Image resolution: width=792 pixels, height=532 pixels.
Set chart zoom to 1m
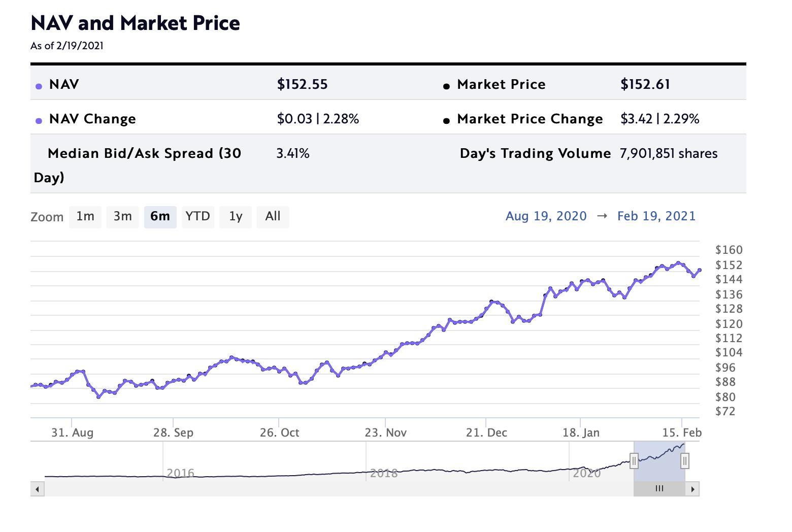pyautogui.click(x=85, y=217)
